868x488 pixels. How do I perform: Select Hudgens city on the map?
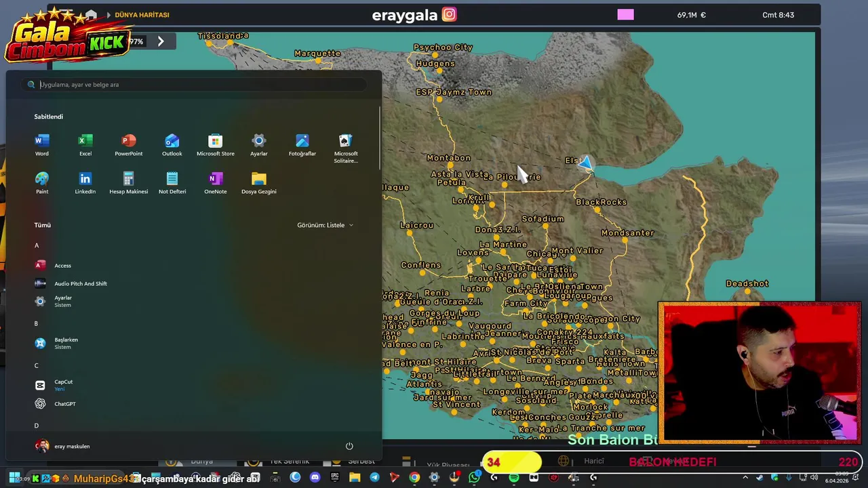pos(435,64)
